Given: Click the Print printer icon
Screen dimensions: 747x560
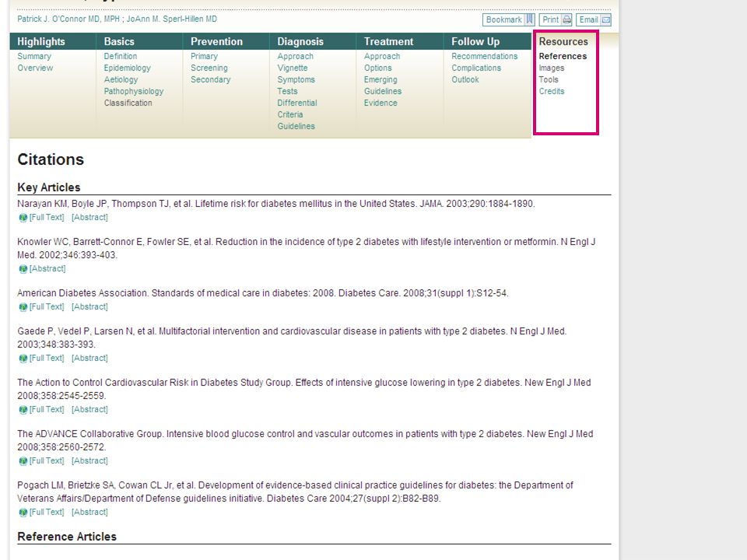Looking at the screenshot, I should point(566,19).
